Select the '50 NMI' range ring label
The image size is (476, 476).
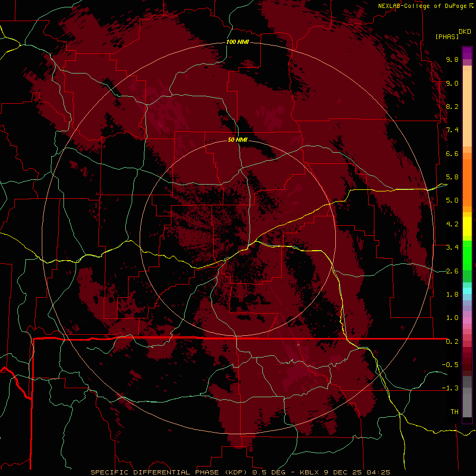(237, 140)
